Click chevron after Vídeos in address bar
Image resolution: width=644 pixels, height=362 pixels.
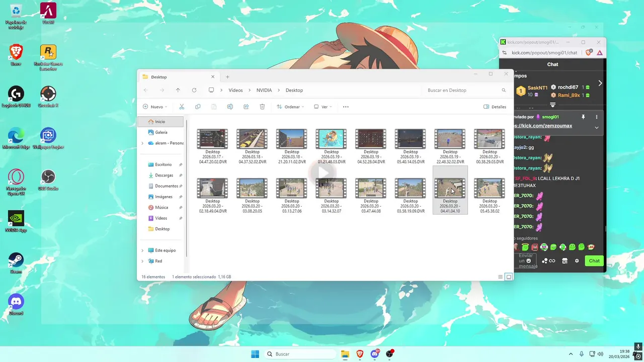[x=250, y=90]
